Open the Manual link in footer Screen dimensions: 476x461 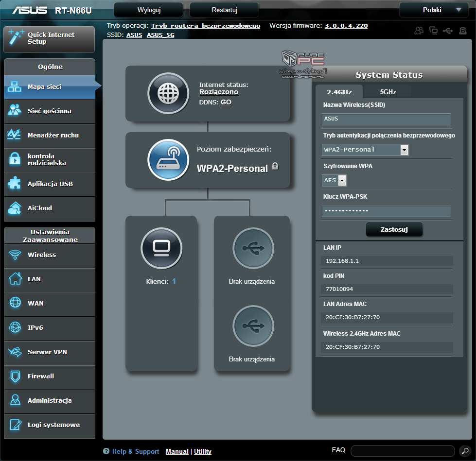coord(177,451)
